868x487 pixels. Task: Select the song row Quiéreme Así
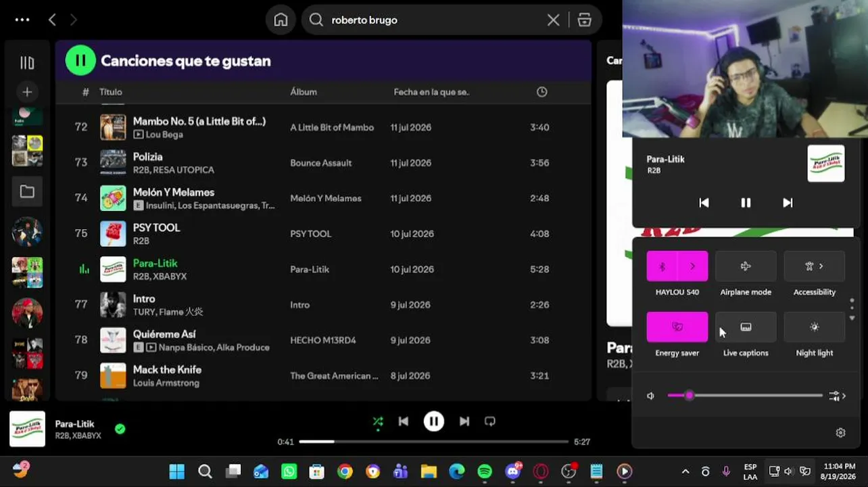(x=323, y=340)
